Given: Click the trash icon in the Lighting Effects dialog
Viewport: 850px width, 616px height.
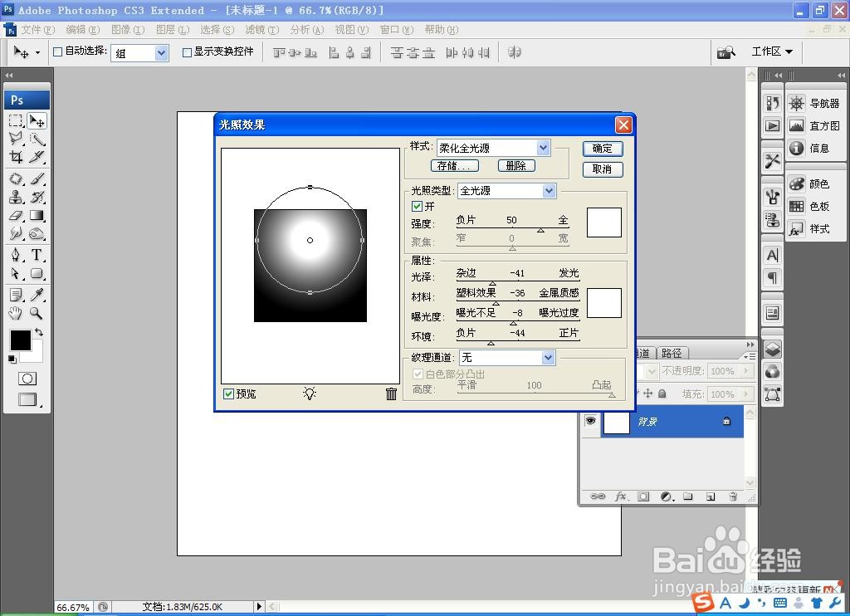Looking at the screenshot, I should (392, 394).
